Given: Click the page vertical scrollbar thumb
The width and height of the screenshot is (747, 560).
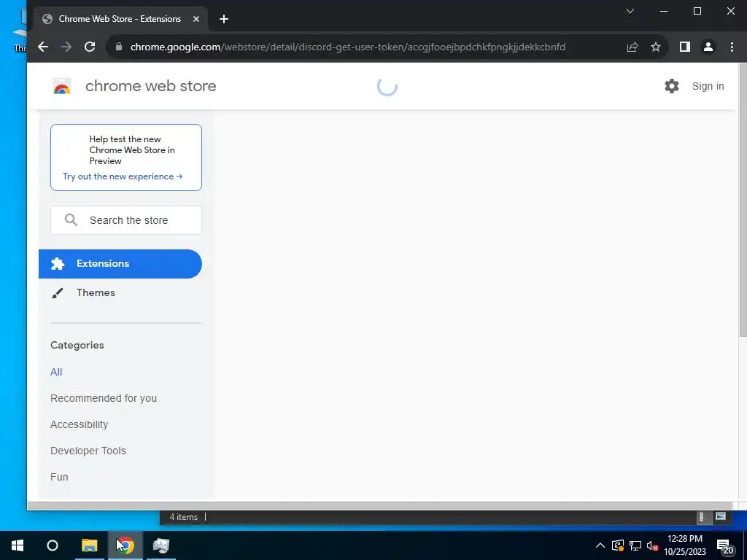Looking at the screenshot, I should pyautogui.click(x=743, y=200).
